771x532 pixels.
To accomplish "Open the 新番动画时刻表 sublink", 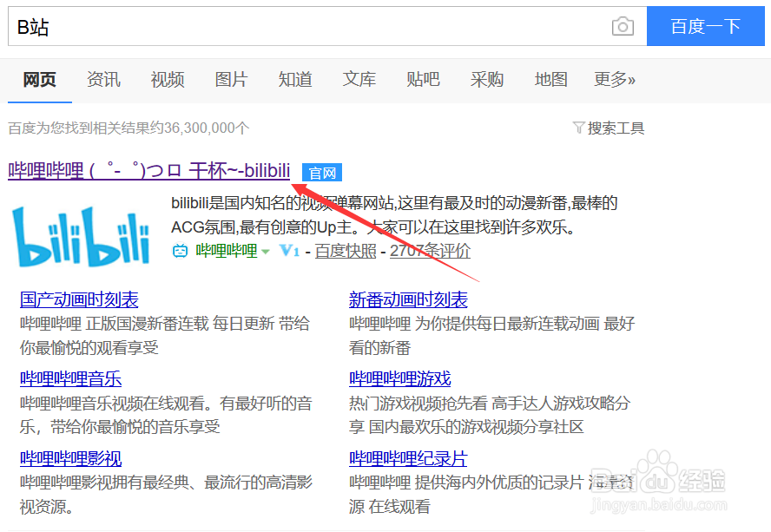I will (x=408, y=299).
